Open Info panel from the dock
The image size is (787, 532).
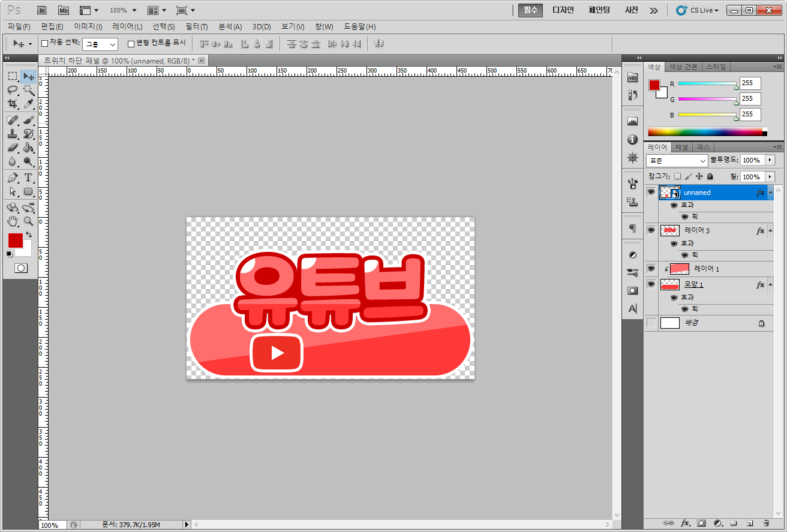click(632, 140)
